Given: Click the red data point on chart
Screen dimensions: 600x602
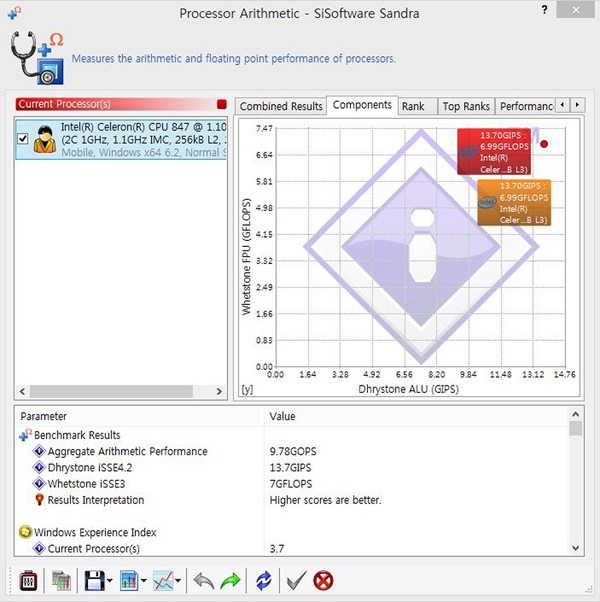Looking at the screenshot, I should 544,144.
